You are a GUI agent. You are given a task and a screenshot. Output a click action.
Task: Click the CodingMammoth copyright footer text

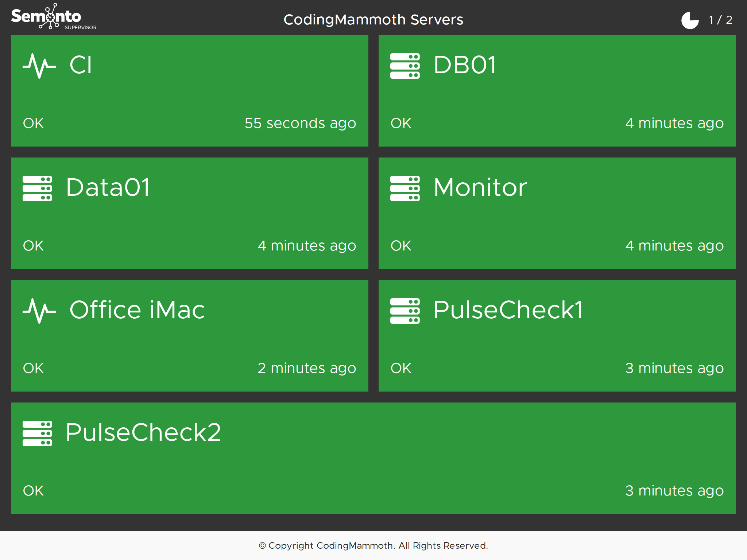click(x=373, y=545)
